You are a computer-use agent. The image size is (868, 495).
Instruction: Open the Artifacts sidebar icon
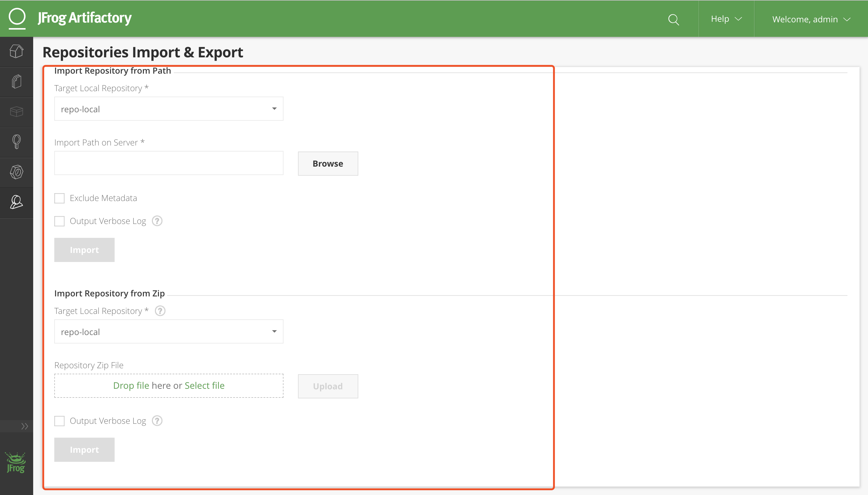[16, 81]
